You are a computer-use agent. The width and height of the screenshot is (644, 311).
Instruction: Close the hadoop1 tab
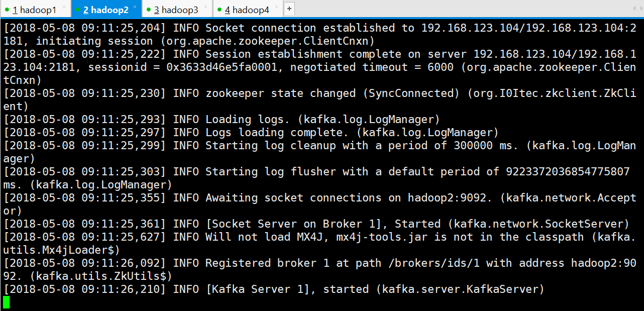coord(64,7)
